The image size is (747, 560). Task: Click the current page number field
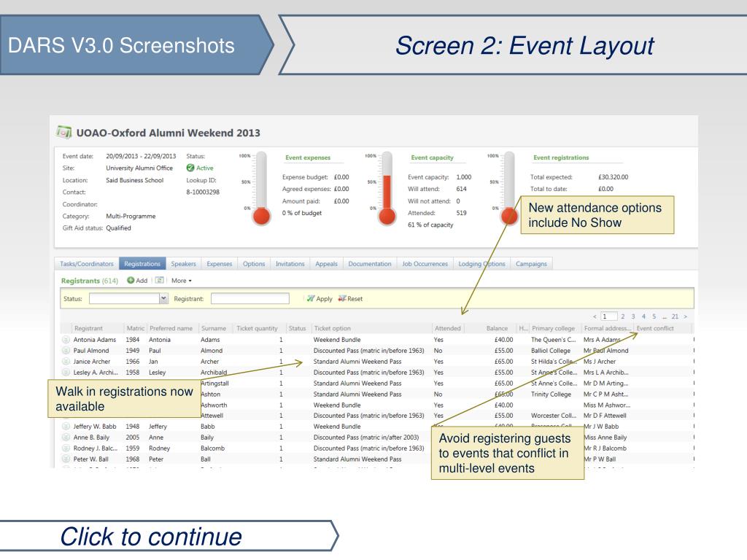609,316
